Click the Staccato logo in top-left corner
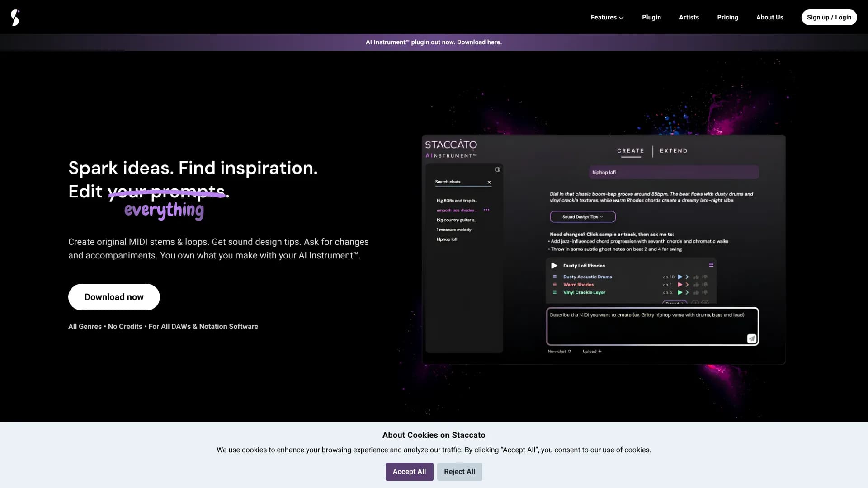The height and width of the screenshot is (488, 868). 15,17
